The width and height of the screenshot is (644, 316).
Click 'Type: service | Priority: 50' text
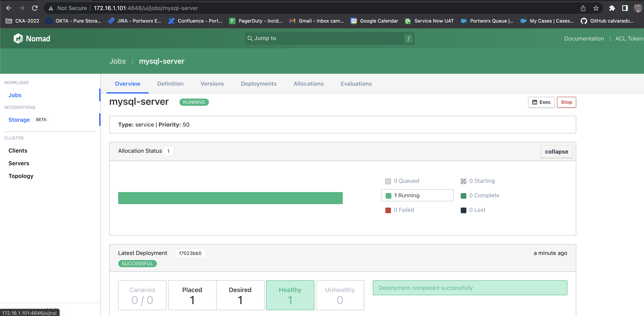coord(154,125)
